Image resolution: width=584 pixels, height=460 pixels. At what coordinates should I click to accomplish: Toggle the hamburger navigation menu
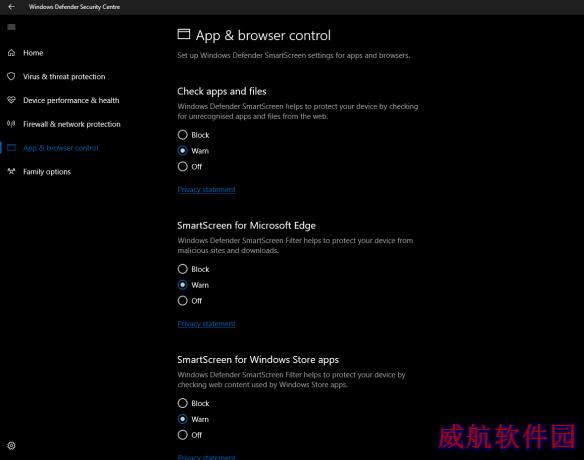12,27
